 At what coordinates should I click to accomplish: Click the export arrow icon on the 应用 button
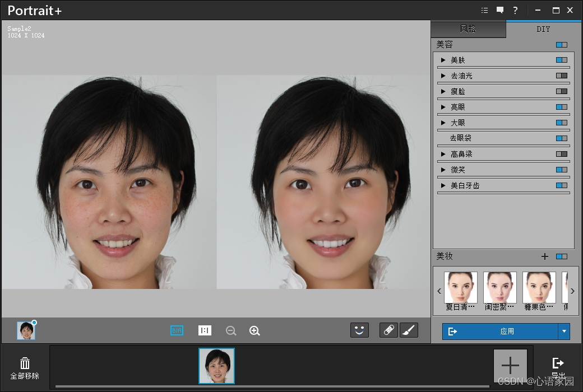452,332
